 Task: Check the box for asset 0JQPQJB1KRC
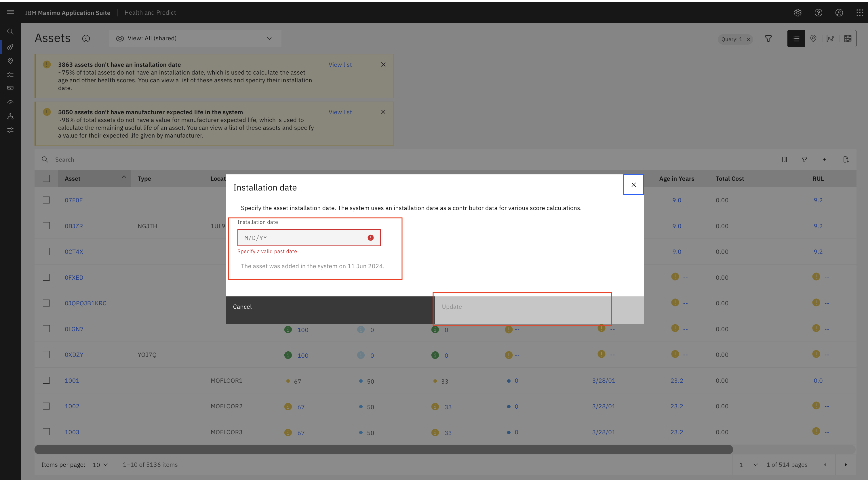[46, 303]
